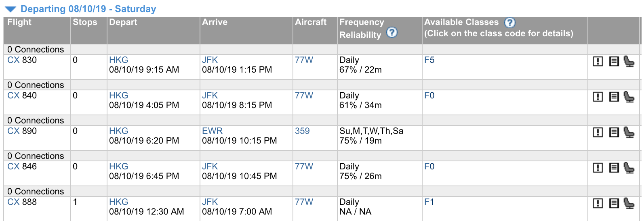Click the Available Classes help icon
The height and width of the screenshot is (221, 644).
point(510,23)
